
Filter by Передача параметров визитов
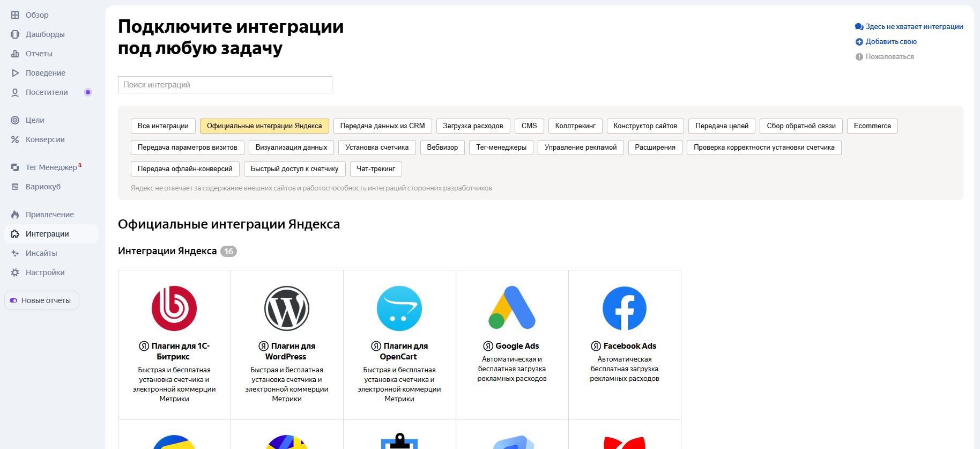tap(188, 148)
